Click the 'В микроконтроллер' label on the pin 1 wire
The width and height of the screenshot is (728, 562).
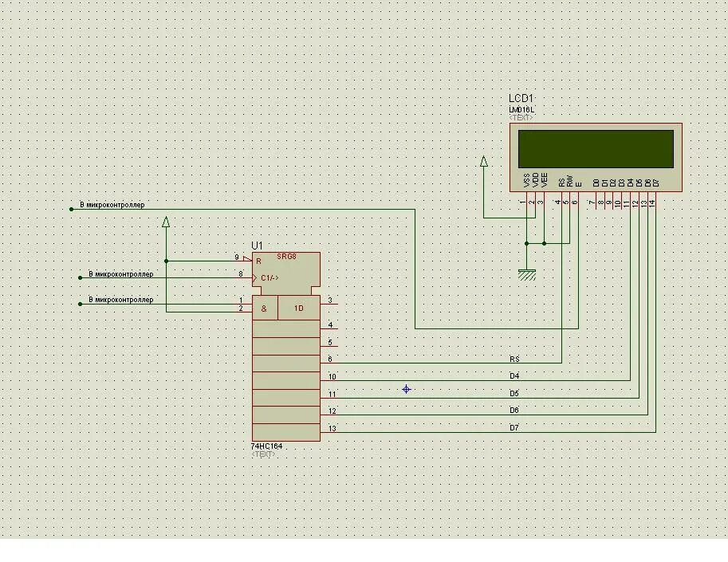(120, 299)
